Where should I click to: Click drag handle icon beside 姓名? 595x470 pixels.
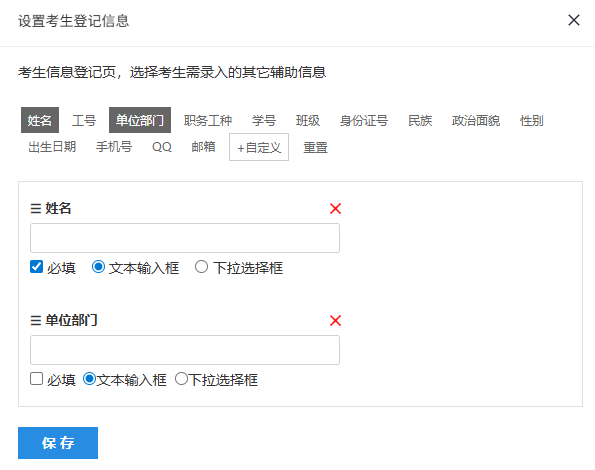(x=36, y=209)
